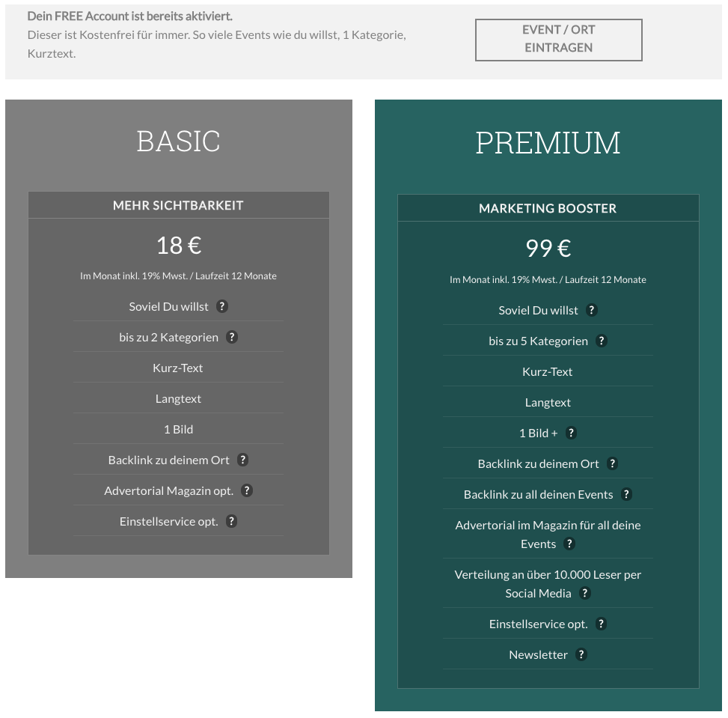The width and height of the screenshot is (728, 718).
Task: Show info for bis zu 5 Kategorien
Action: 602,341
